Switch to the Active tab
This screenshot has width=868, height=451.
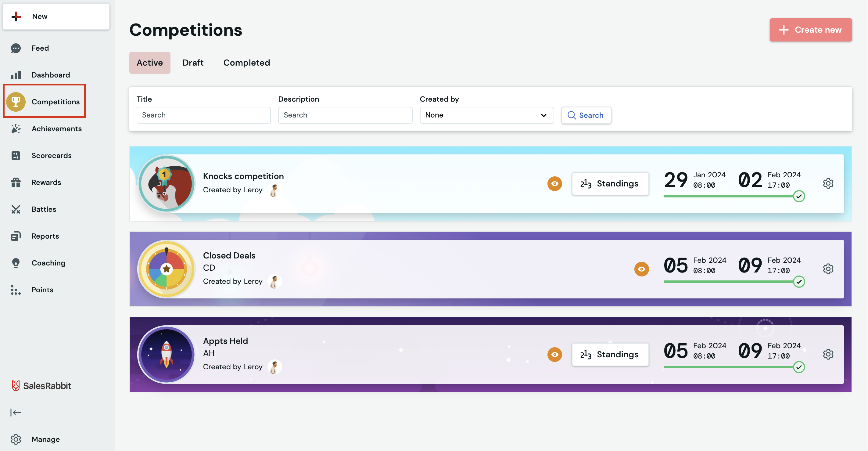(150, 63)
